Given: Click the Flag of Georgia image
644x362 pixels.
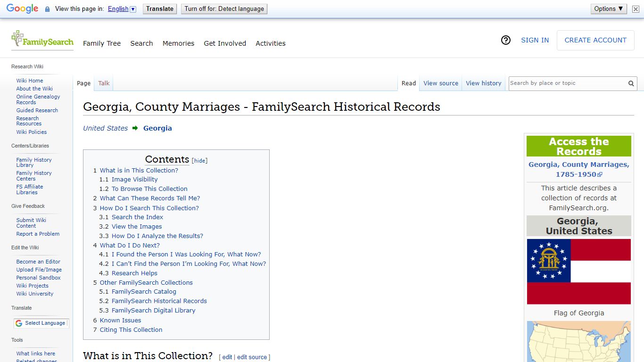Looking at the screenshot, I should (578, 271).
